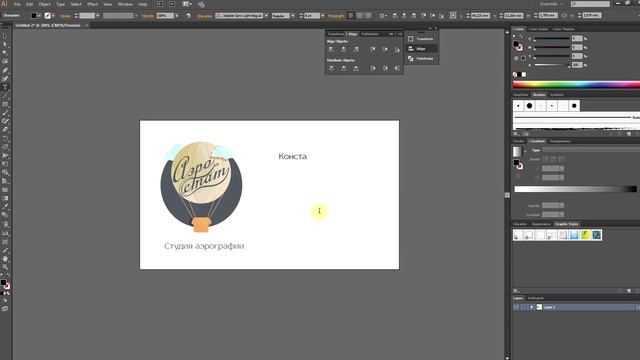This screenshot has width=640, height=360.
Task: Open the Object menu
Action: pos(44,4)
